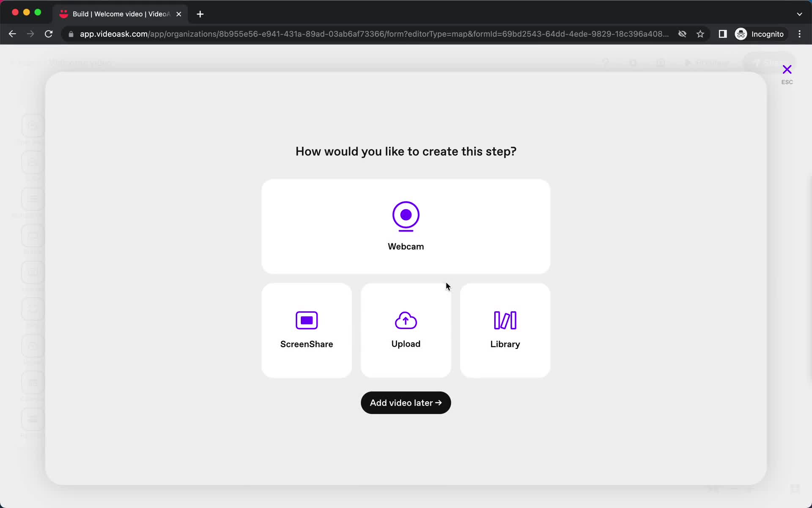Close the Build | Welcome video tab

(x=179, y=14)
